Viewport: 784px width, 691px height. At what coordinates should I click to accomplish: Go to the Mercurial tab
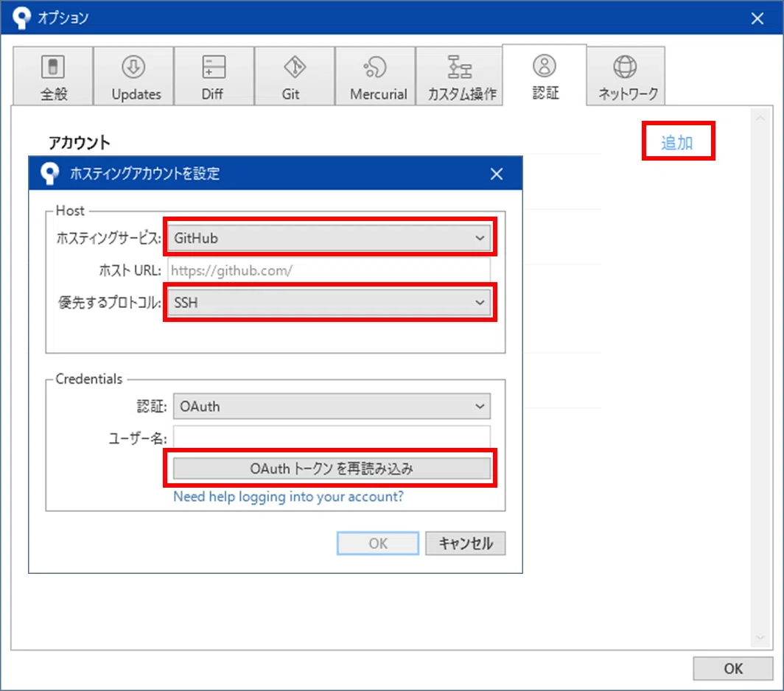(376, 77)
